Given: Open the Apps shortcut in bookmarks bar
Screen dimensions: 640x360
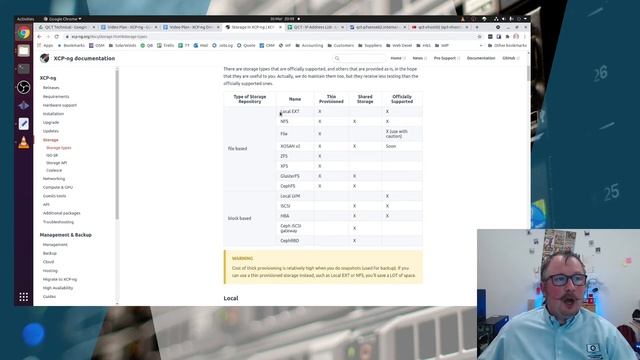Looking at the screenshot, I should click(45, 46).
